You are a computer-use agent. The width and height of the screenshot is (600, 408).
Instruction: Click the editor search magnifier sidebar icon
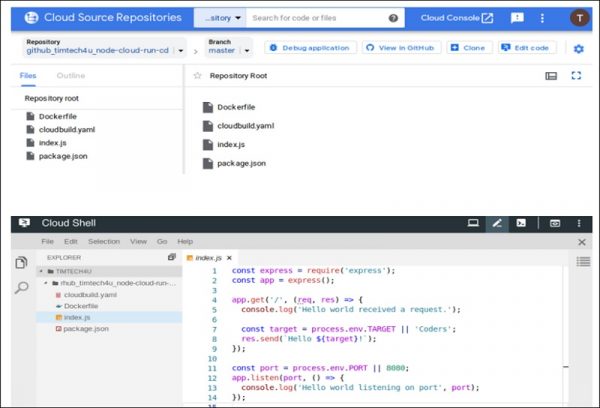pyautogui.click(x=21, y=287)
